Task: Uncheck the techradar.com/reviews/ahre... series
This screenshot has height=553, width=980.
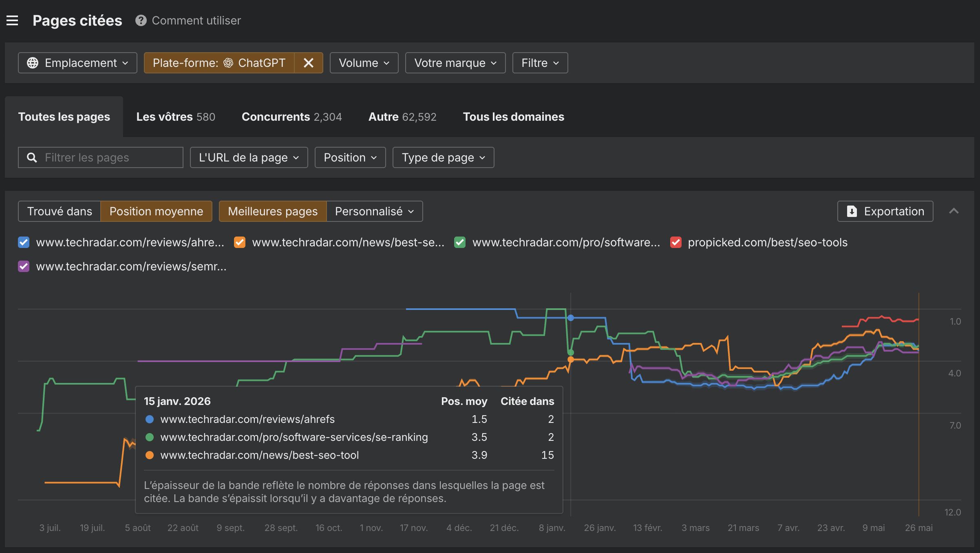Action: (x=24, y=242)
